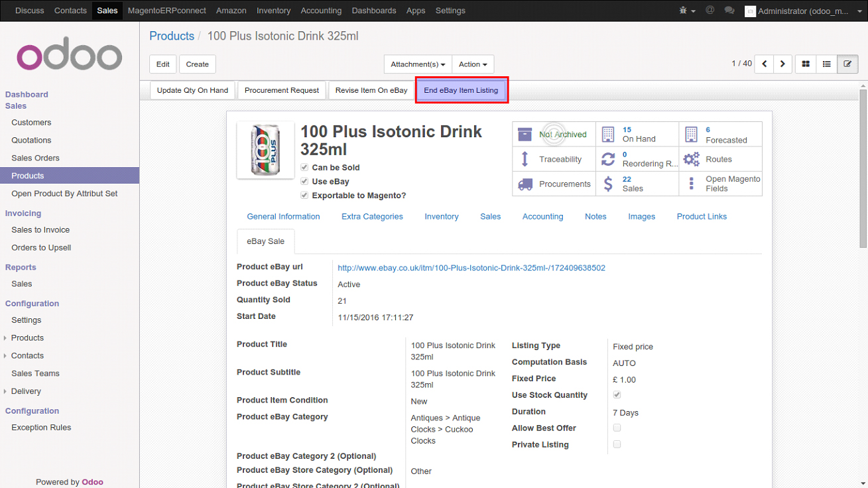868x488 pixels.
Task: Open the Discuss menu
Action: [x=29, y=11]
